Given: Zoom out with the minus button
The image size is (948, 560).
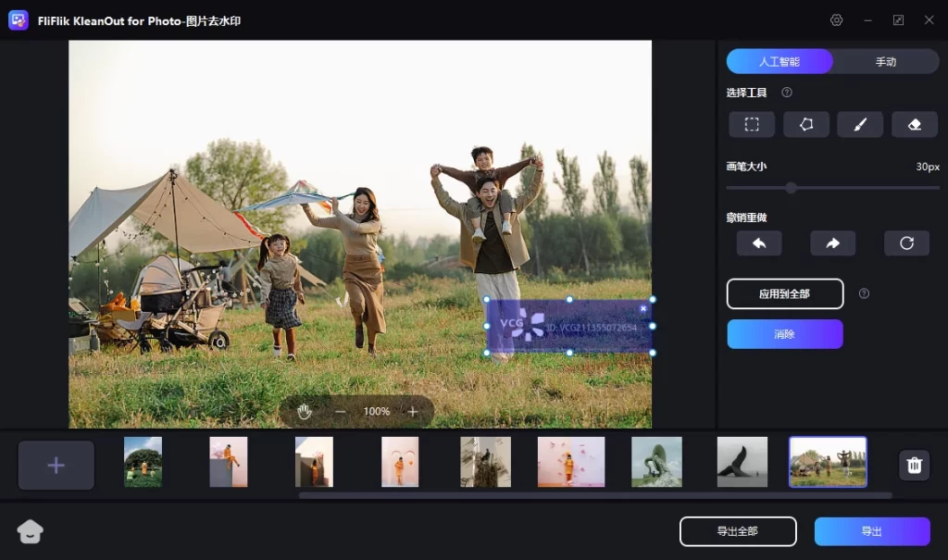Looking at the screenshot, I should pos(341,411).
